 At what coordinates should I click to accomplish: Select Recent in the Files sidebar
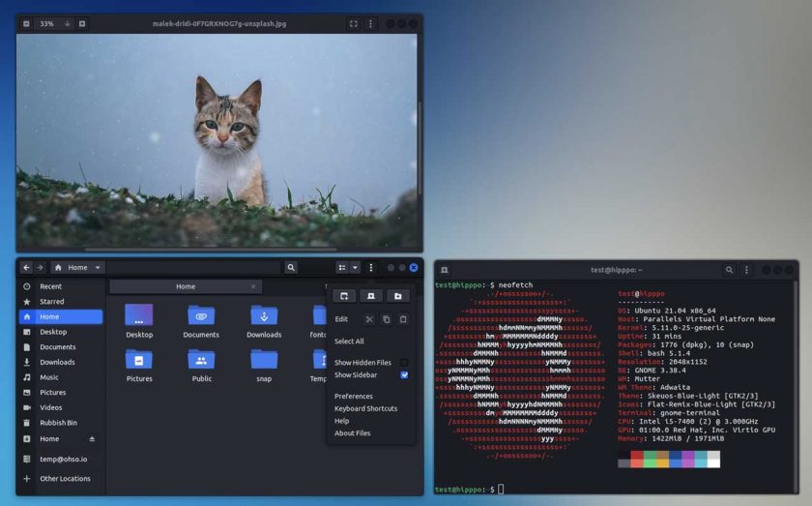click(x=61, y=286)
